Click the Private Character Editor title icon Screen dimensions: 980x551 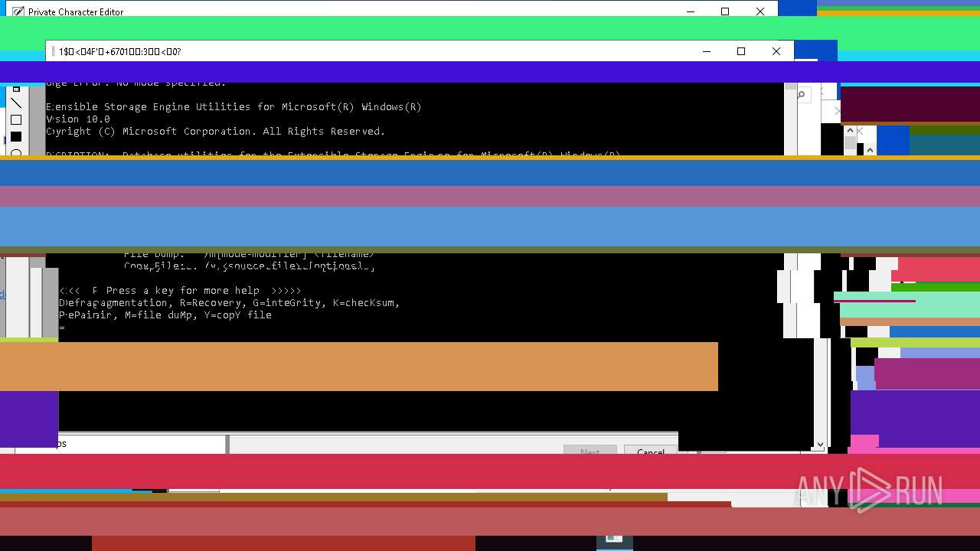[x=18, y=11]
